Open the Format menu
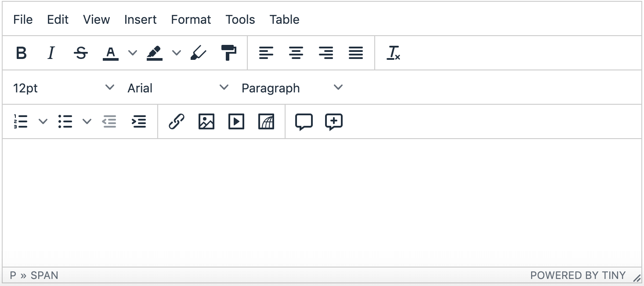Screen dimensions: 644x286 [x=191, y=19]
